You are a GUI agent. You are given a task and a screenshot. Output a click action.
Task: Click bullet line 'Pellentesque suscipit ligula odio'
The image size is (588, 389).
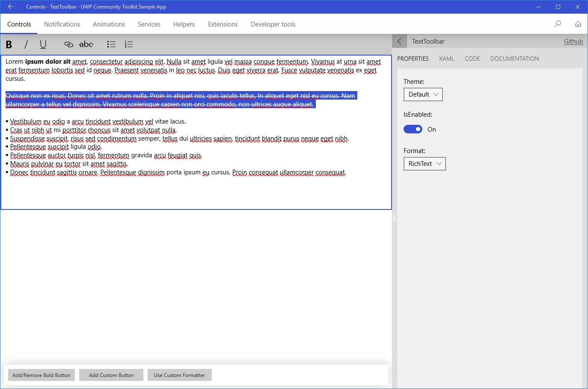tap(53, 147)
